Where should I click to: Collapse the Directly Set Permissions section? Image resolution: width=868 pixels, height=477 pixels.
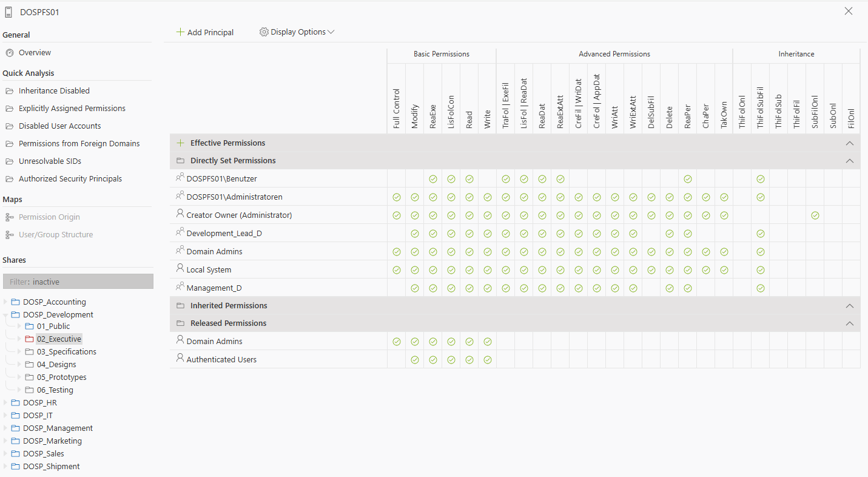tap(849, 161)
